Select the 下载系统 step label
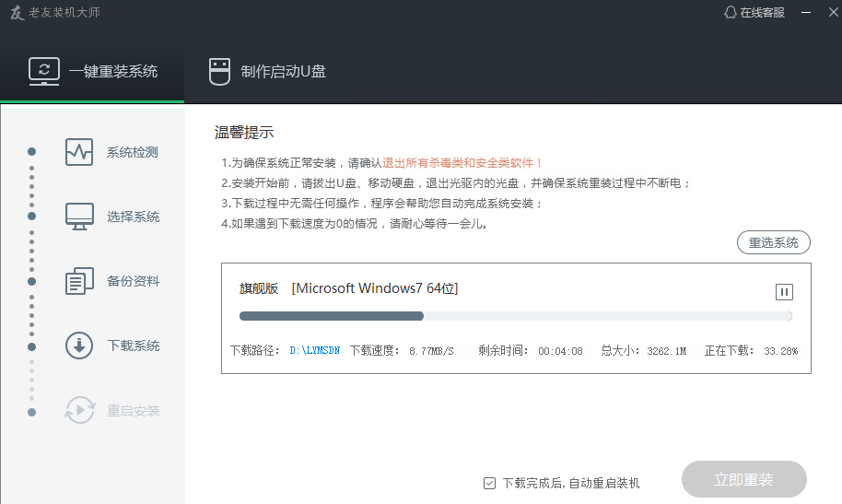Viewport: 842px width, 504px height. pyautogui.click(x=133, y=346)
